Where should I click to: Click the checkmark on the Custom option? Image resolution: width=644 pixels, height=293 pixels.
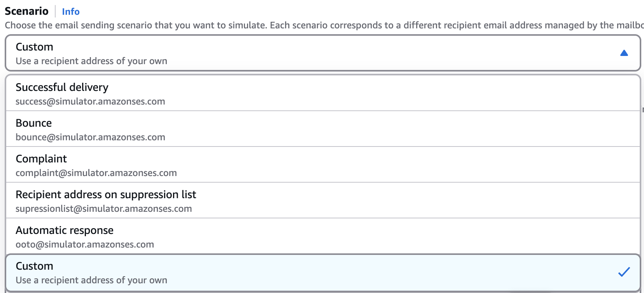[624, 272]
